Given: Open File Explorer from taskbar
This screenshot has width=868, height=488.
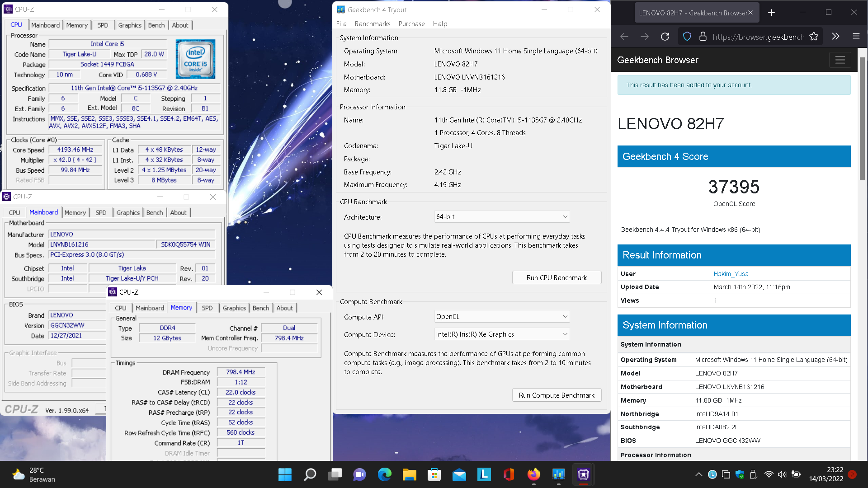Looking at the screenshot, I should (410, 474).
